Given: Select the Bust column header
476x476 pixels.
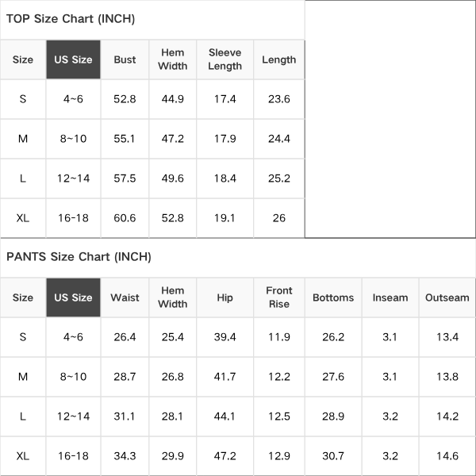Looking at the screenshot, I should (x=125, y=59).
